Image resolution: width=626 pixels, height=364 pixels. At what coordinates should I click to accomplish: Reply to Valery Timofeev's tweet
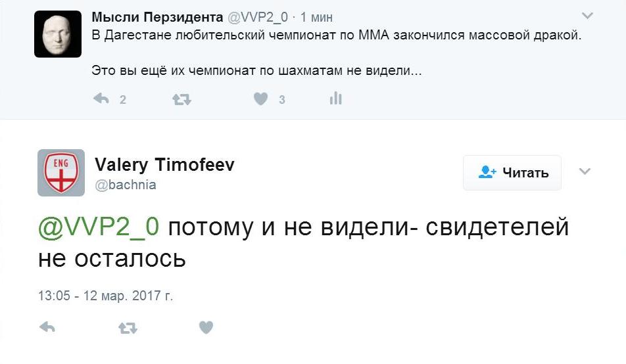point(47,327)
